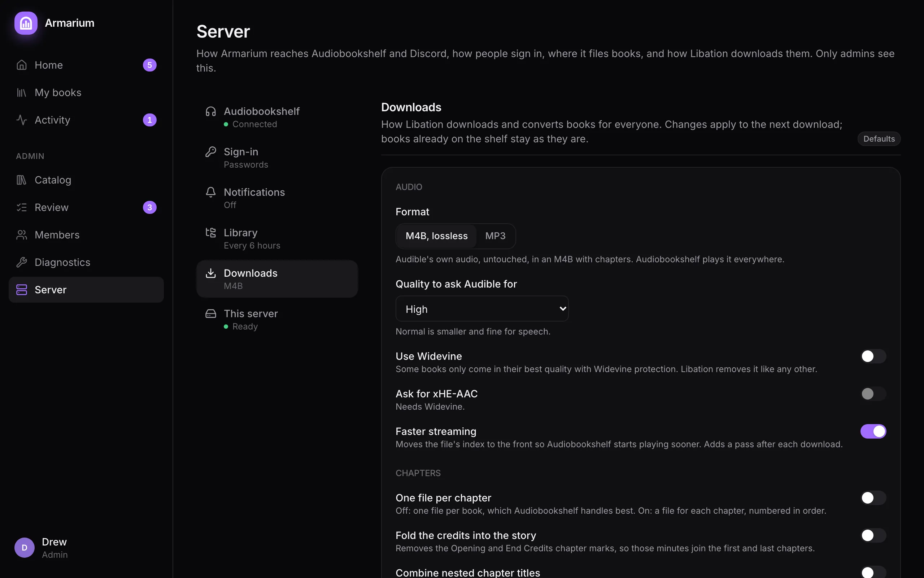Open the Library Every 6 hours section
Screen dimensions: 924x578
(x=277, y=238)
